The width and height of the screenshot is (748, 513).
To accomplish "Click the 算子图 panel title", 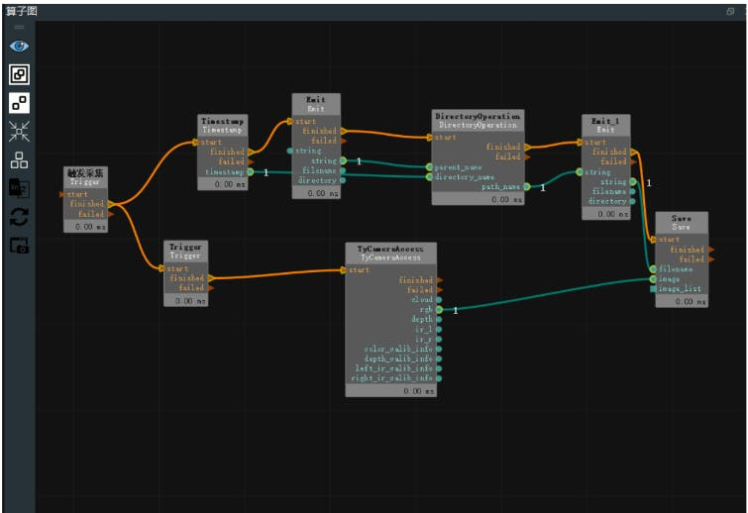I will 21,11.
